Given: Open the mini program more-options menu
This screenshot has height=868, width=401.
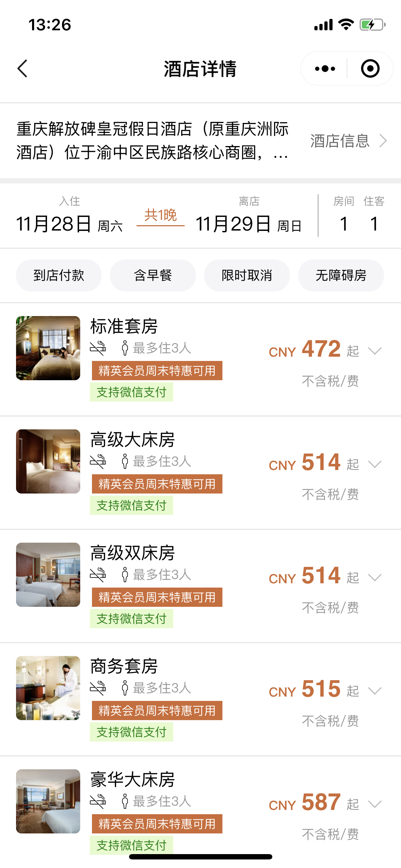Looking at the screenshot, I should 325,68.
